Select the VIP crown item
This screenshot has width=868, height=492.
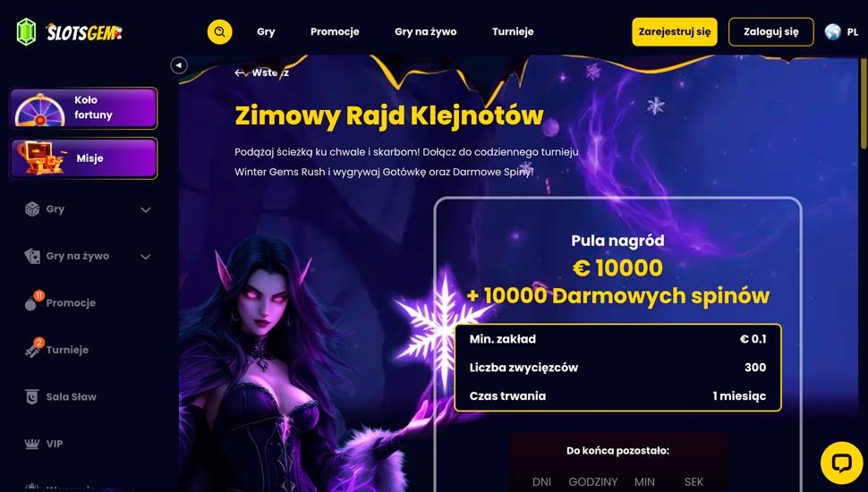(x=44, y=444)
